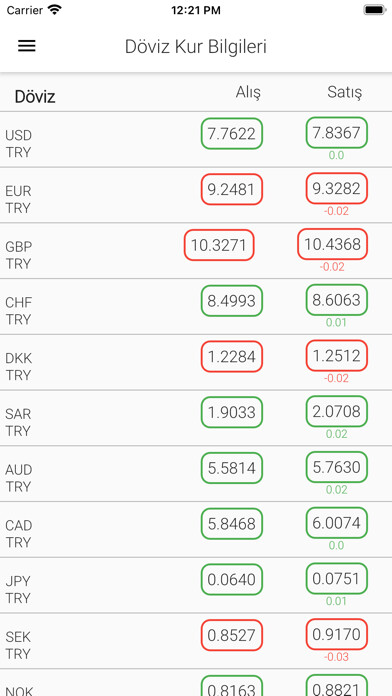Choose GBP sell rate 10.4368
The width and height of the screenshot is (392, 696).
point(333,244)
